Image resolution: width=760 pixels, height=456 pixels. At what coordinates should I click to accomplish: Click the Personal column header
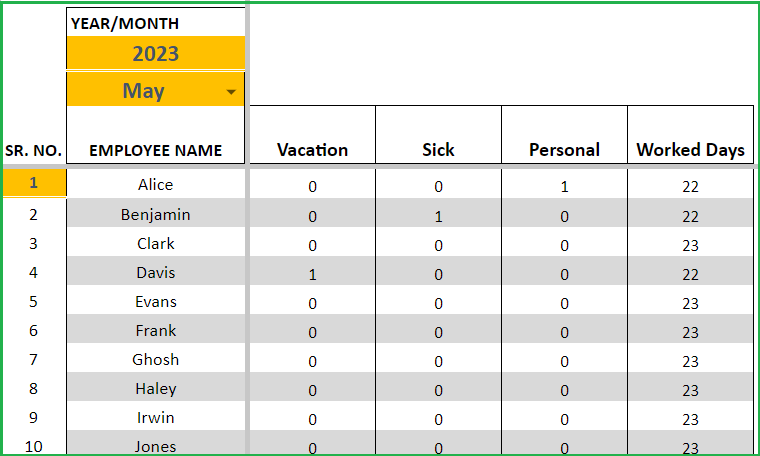[564, 150]
